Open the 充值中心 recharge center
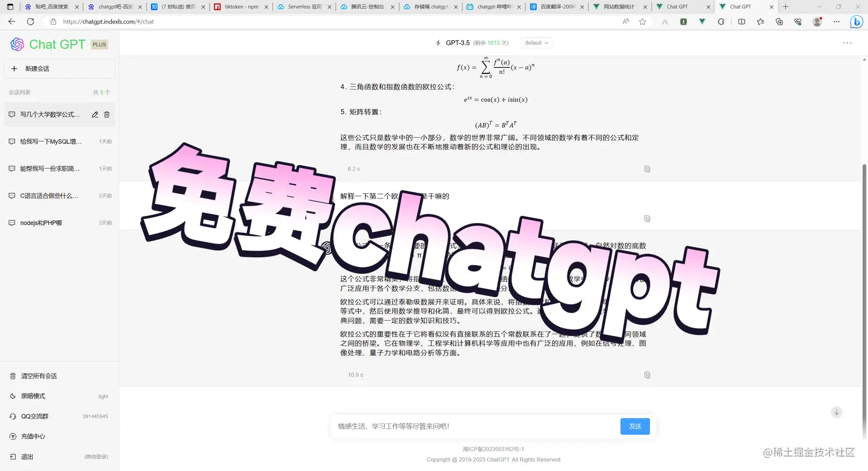868x471 pixels. click(x=60, y=437)
